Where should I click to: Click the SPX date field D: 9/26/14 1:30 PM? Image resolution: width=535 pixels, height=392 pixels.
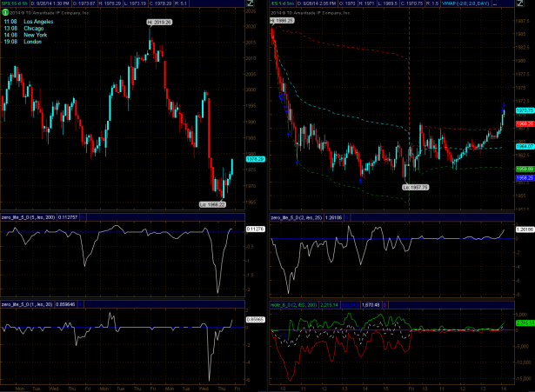coord(50,3)
